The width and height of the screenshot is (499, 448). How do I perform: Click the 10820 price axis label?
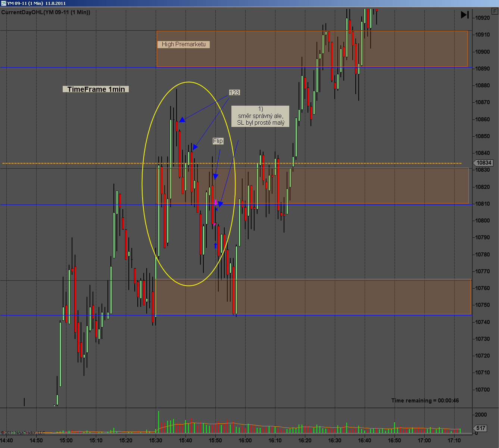tap(482, 187)
